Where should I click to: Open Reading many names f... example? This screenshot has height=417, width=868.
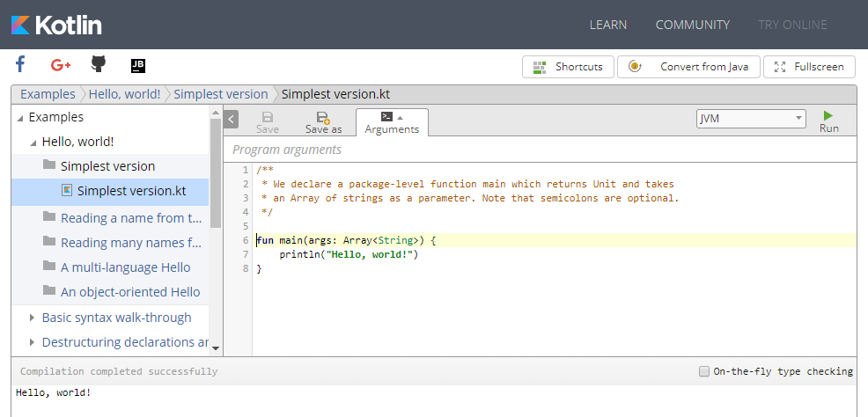131,242
